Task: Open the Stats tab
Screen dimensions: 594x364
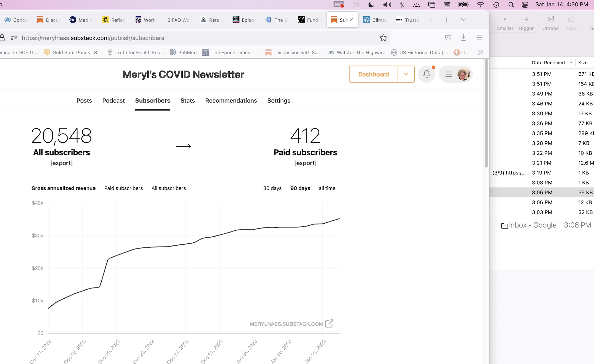Action: point(188,101)
